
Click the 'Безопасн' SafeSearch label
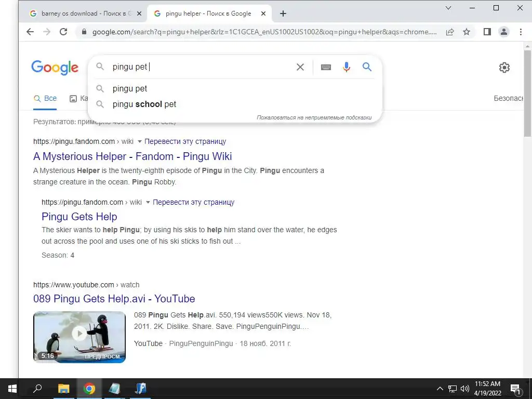pos(508,98)
